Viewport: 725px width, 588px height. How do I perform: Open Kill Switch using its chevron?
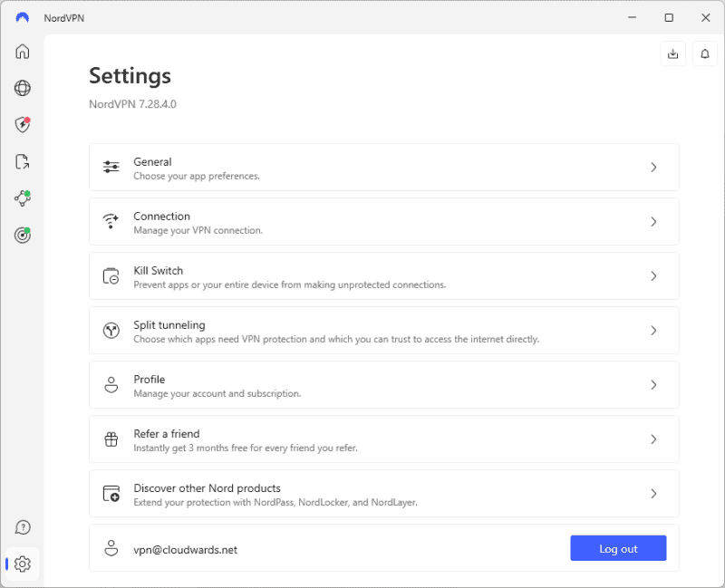(x=653, y=276)
